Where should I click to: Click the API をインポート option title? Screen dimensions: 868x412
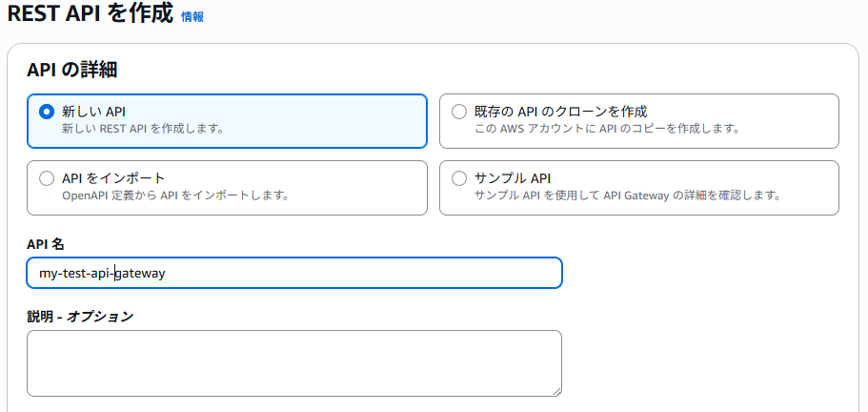click(113, 177)
